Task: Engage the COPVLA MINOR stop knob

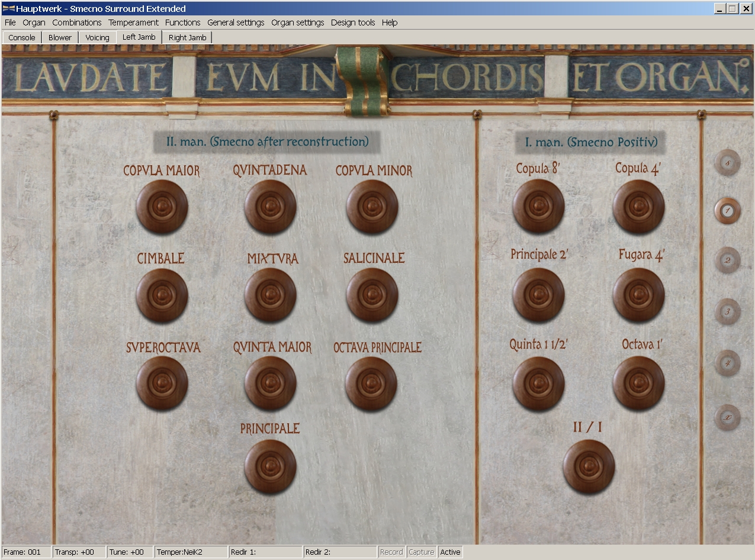Action: coord(372,207)
